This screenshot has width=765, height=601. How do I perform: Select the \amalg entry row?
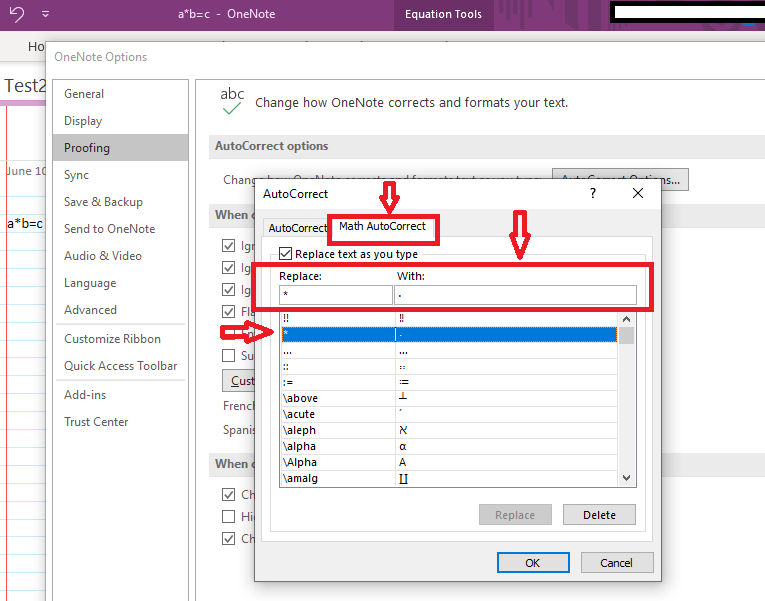point(449,479)
